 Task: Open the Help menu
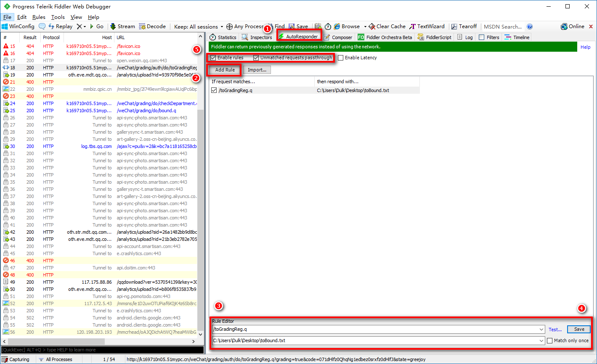tap(93, 17)
